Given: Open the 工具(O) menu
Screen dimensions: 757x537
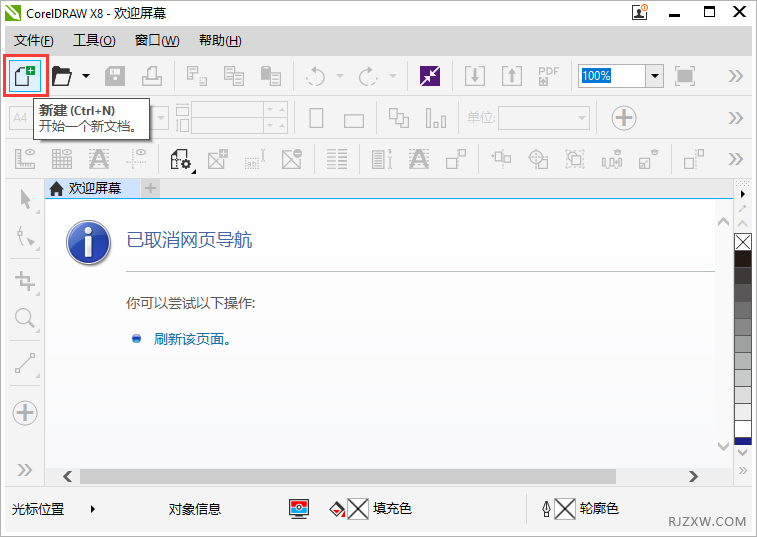Looking at the screenshot, I should tap(94, 40).
